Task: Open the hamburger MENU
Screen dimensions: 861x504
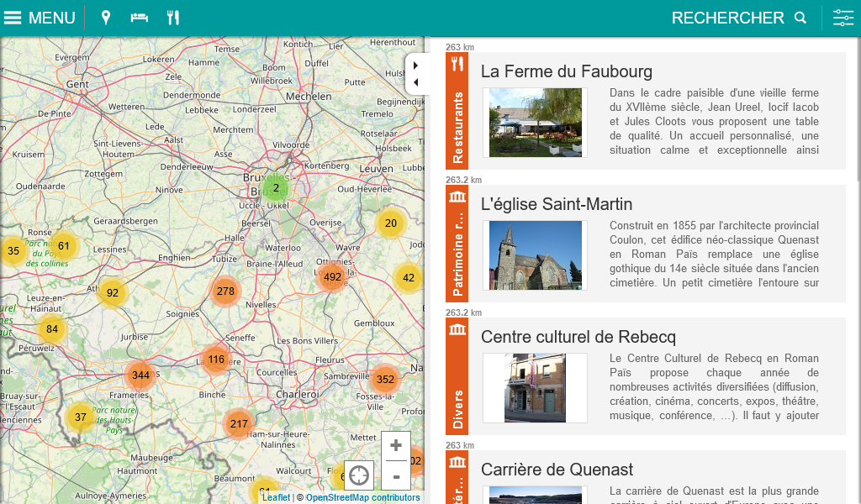Action: coord(40,18)
